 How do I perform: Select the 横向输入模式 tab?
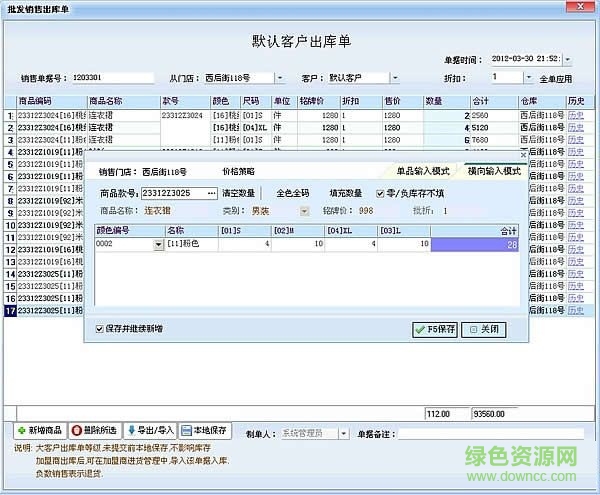[x=492, y=171]
